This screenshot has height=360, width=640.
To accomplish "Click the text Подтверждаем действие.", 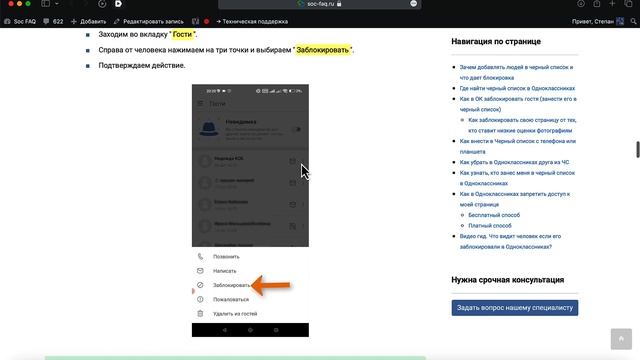I will tap(142, 65).
